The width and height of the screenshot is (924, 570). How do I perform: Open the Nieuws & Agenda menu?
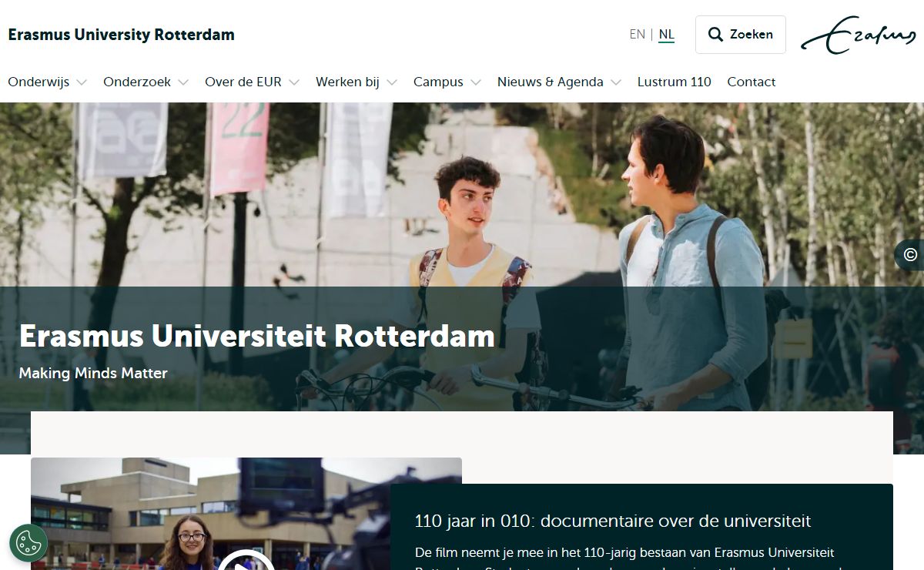[x=551, y=82]
